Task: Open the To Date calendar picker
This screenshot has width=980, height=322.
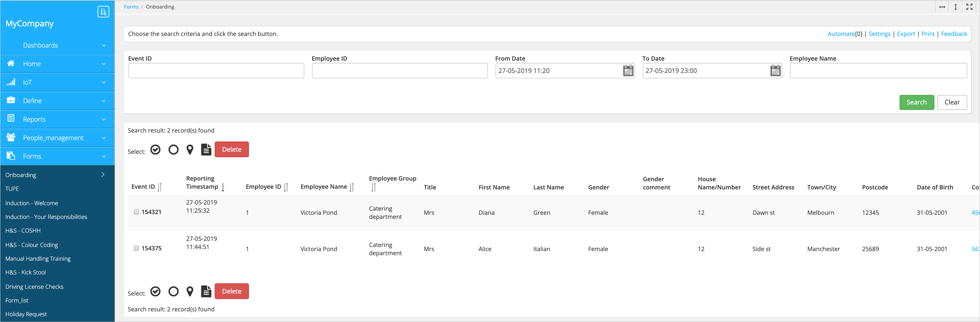Action: coord(775,71)
